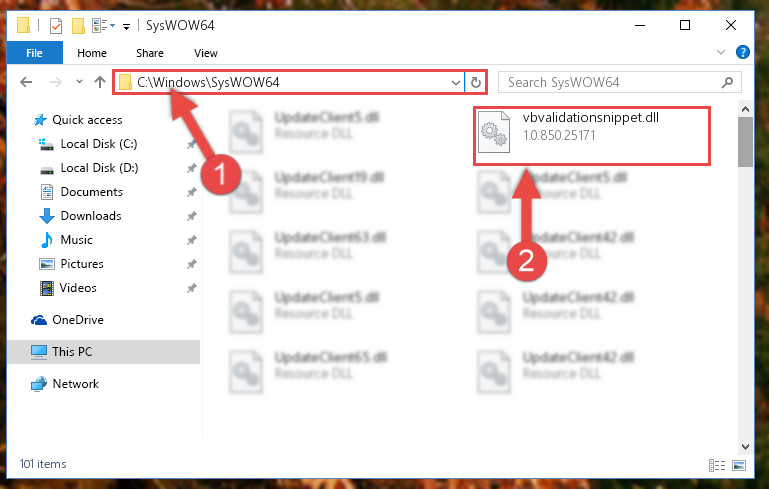Click the search magnifier icon
This screenshot has height=489, width=769.
pos(727,82)
